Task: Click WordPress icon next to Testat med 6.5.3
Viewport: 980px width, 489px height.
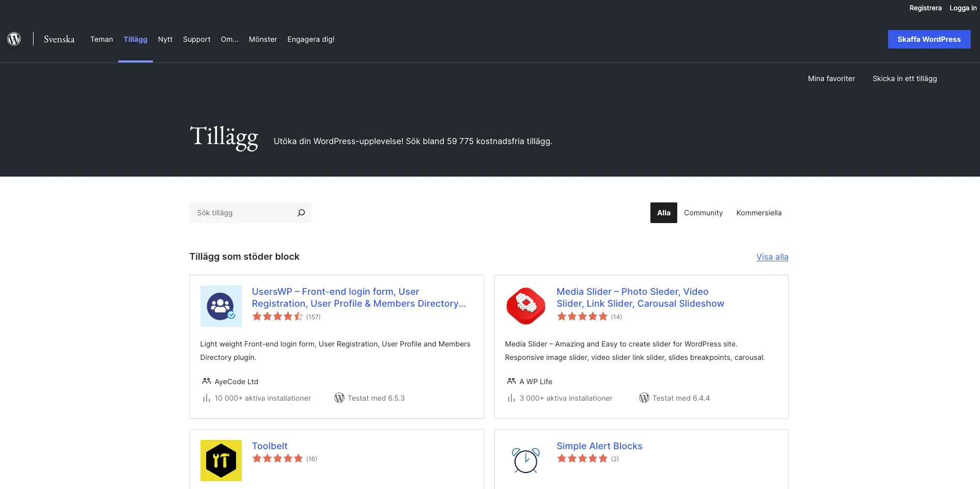Action: [339, 398]
